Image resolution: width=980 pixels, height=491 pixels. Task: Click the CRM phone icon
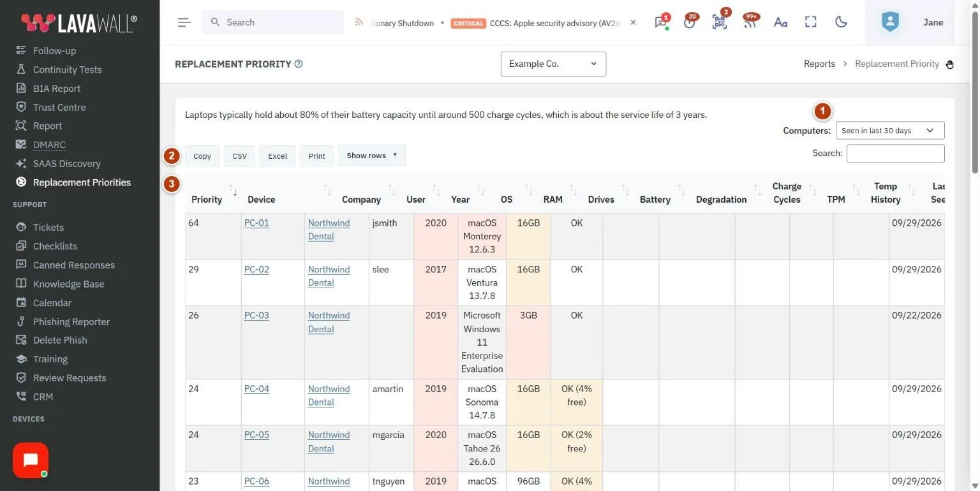21,397
